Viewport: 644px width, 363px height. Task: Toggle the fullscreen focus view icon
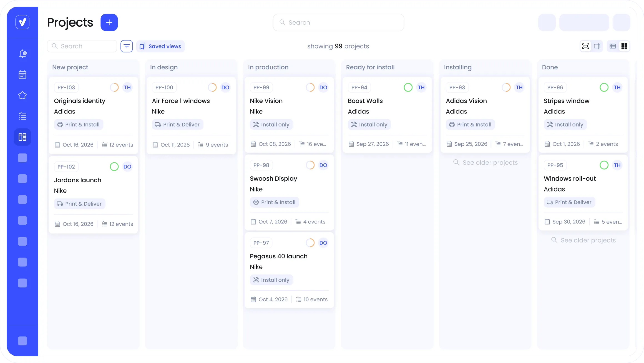585,46
